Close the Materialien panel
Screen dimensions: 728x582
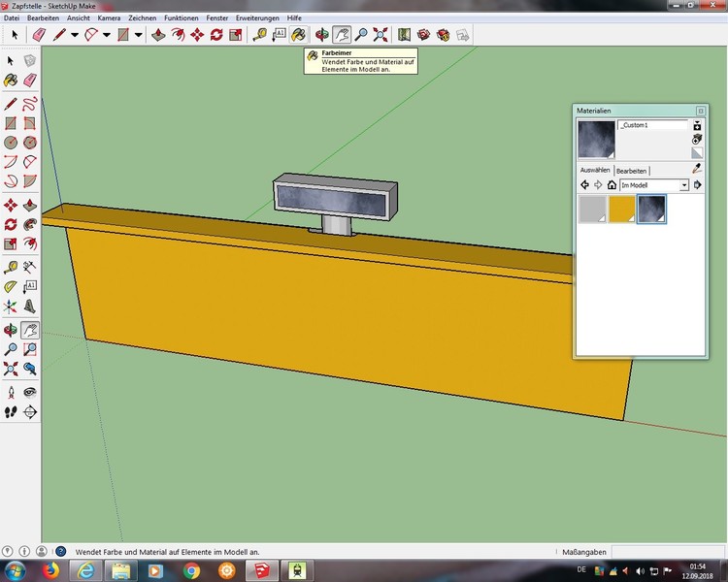[701, 111]
